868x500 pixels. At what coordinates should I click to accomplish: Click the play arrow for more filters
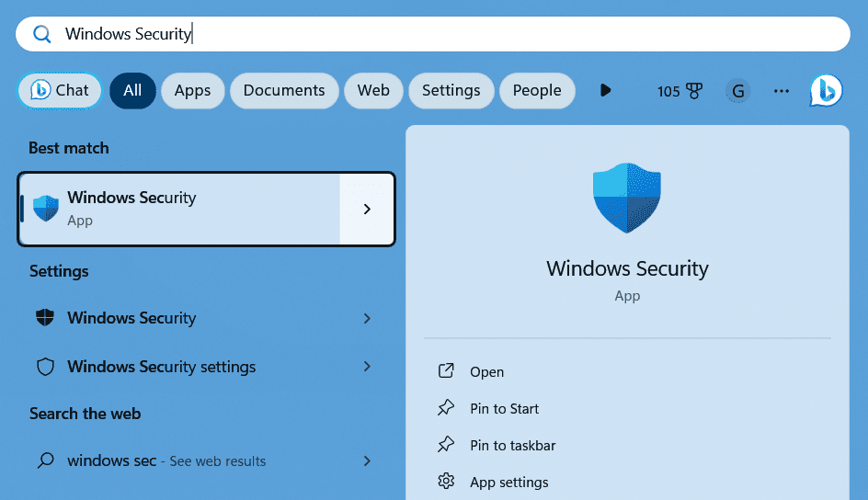(605, 90)
